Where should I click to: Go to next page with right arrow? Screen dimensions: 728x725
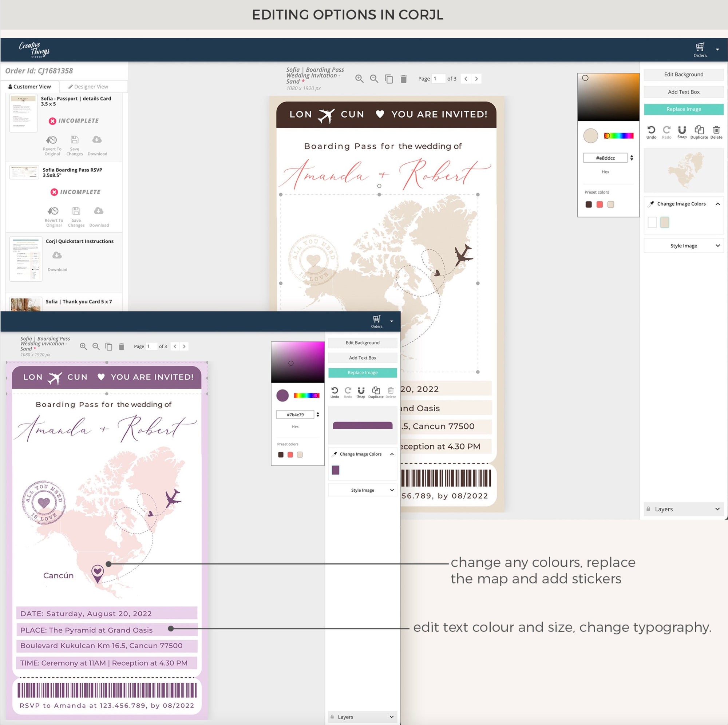pos(476,79)
